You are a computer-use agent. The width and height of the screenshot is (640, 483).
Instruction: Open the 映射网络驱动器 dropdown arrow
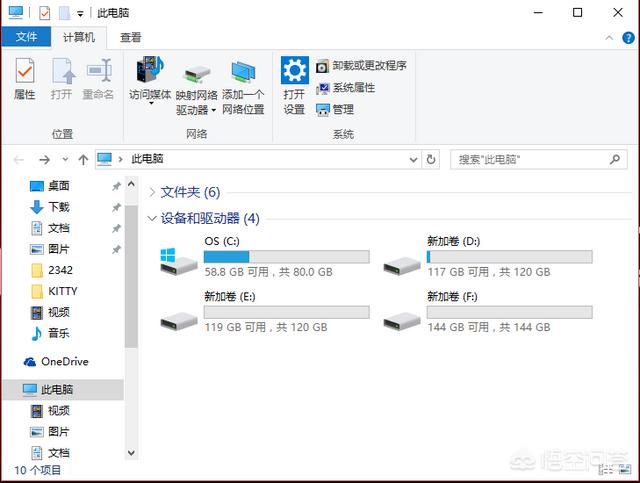click(x=213, y=110)
